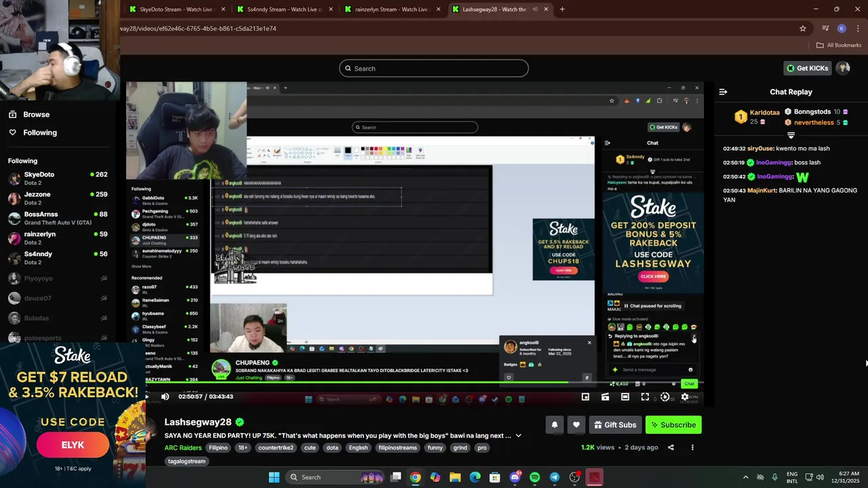Open SkyeDoto's followed channel

(58, 178)
